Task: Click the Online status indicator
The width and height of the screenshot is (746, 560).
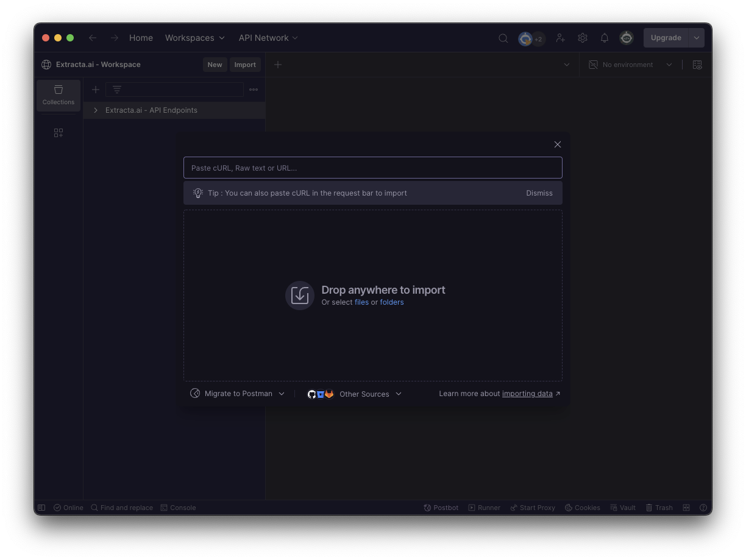Action: (68, 508)
